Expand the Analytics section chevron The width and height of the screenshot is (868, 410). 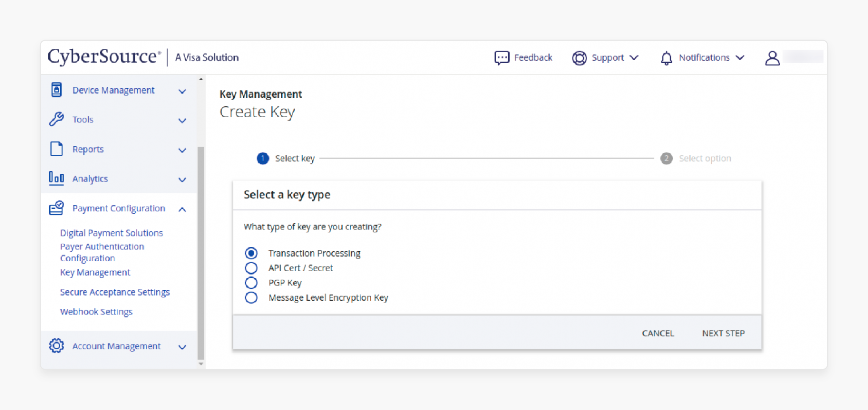click(x=182, y=180)
